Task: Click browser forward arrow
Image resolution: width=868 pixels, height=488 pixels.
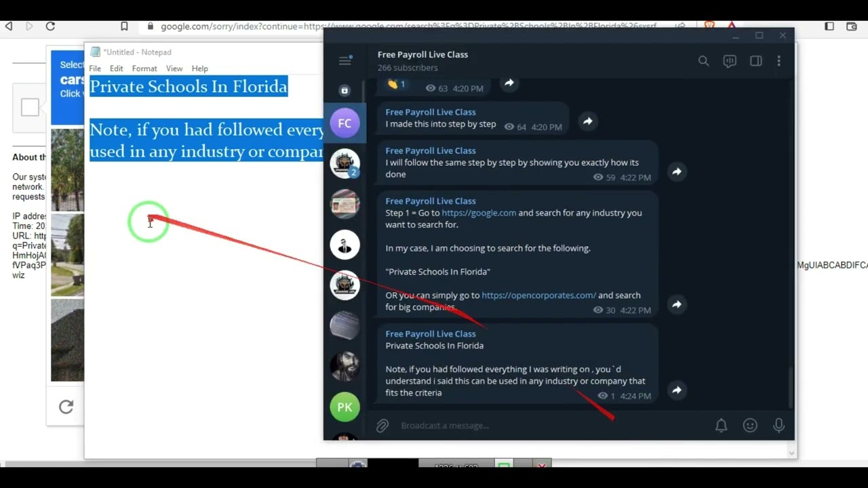Action: point(28,26)
